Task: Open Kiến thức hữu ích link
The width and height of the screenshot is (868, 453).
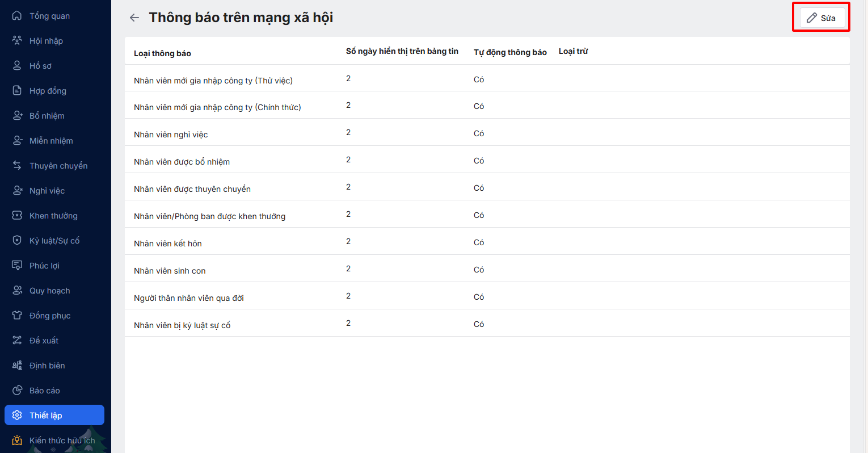Action: (x=62, y=441)
